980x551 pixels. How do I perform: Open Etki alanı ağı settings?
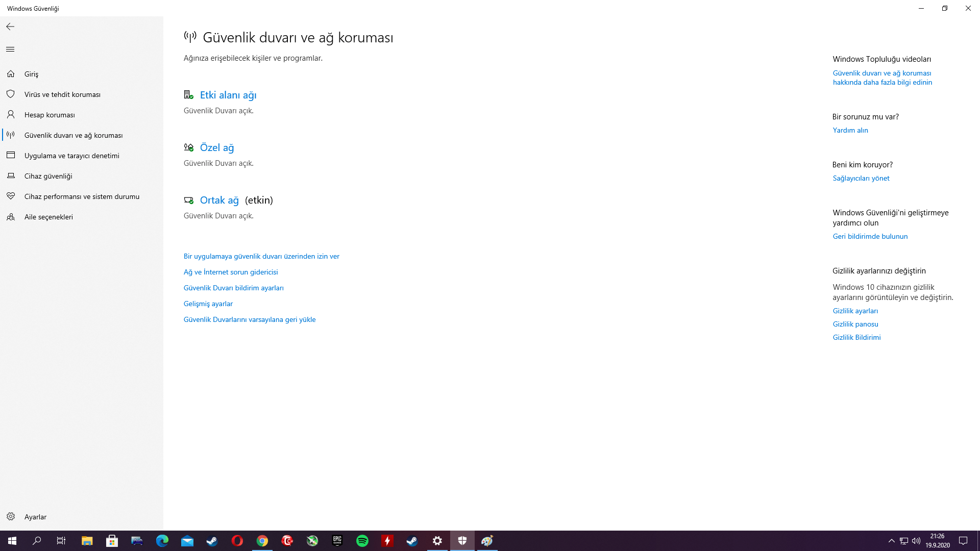[x=228, y=95]
